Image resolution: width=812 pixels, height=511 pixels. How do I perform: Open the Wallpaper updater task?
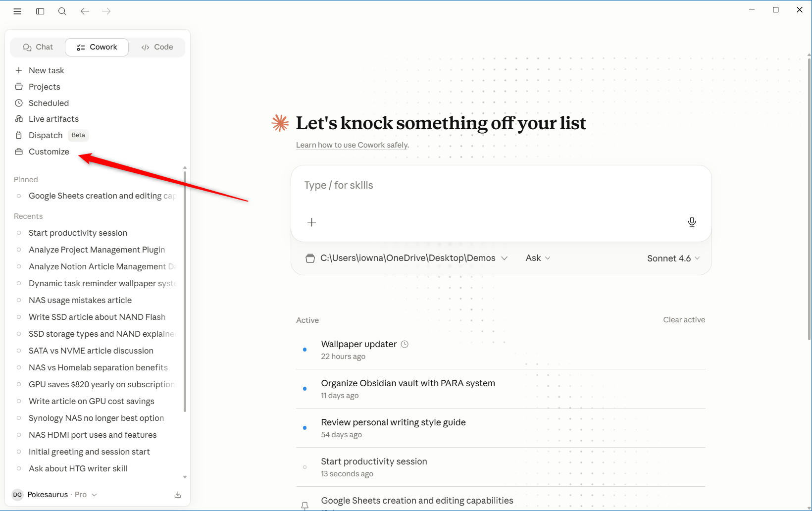coord(501,350)
